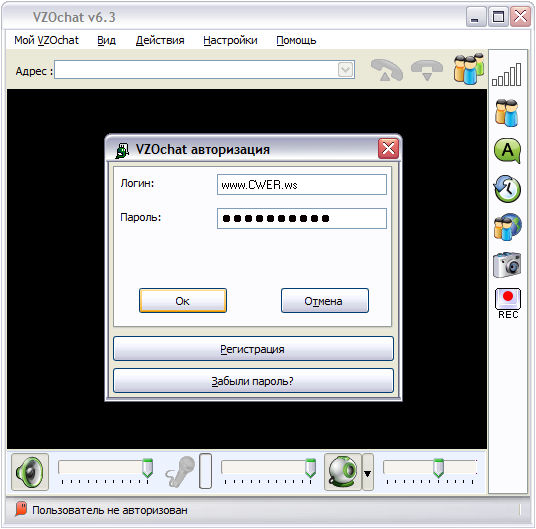Close the VZOchat v6.3 main window
Image resolution: width=536 pixels, height=529 pixels.
[520, 17]
